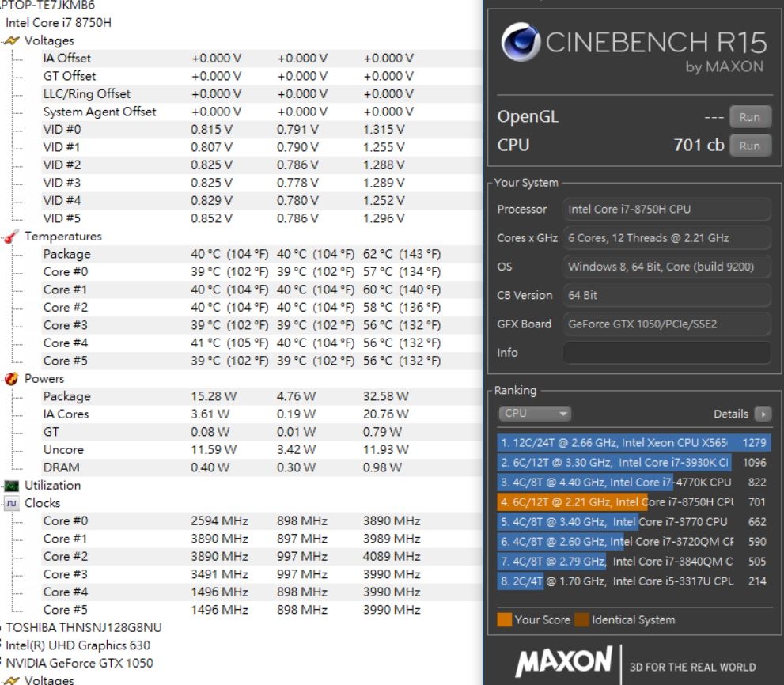Select the DRAM power row
Viewport: 784px width, 685px height.
[x=261, y=467]
